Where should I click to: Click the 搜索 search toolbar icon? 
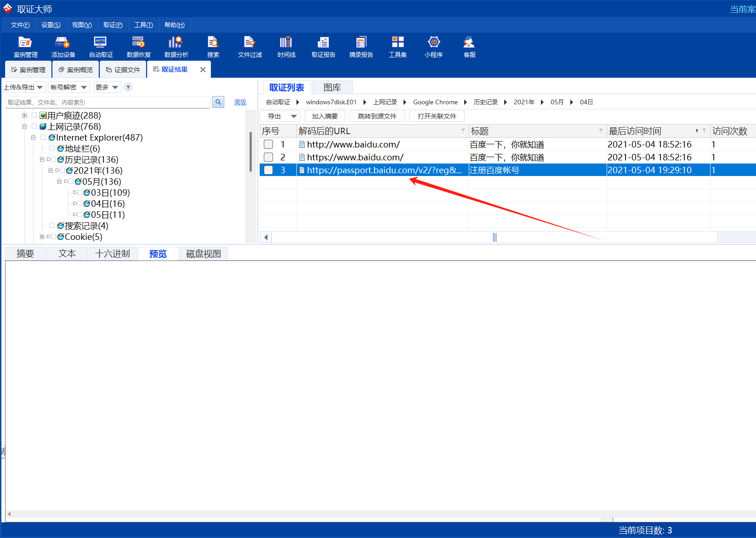(213, 47)
